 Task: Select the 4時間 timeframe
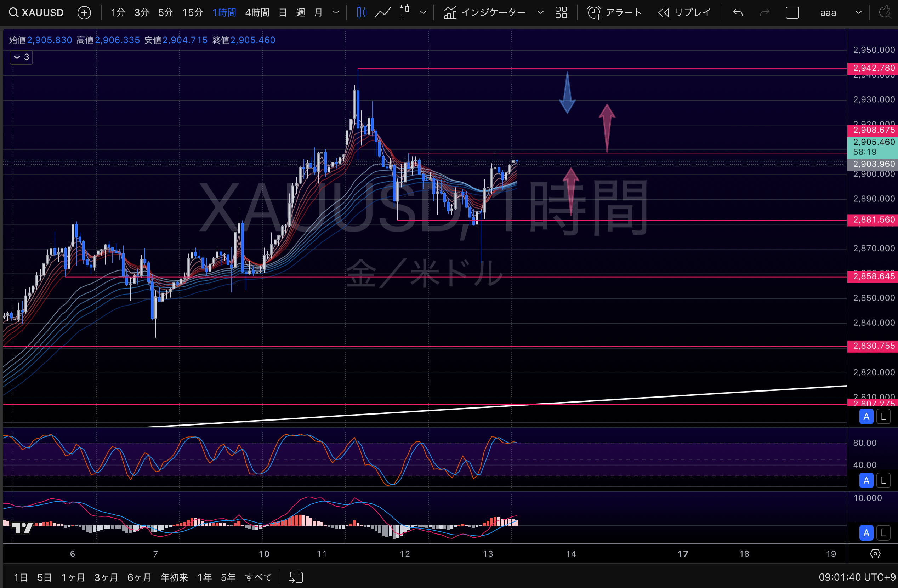tap(257, 13)
